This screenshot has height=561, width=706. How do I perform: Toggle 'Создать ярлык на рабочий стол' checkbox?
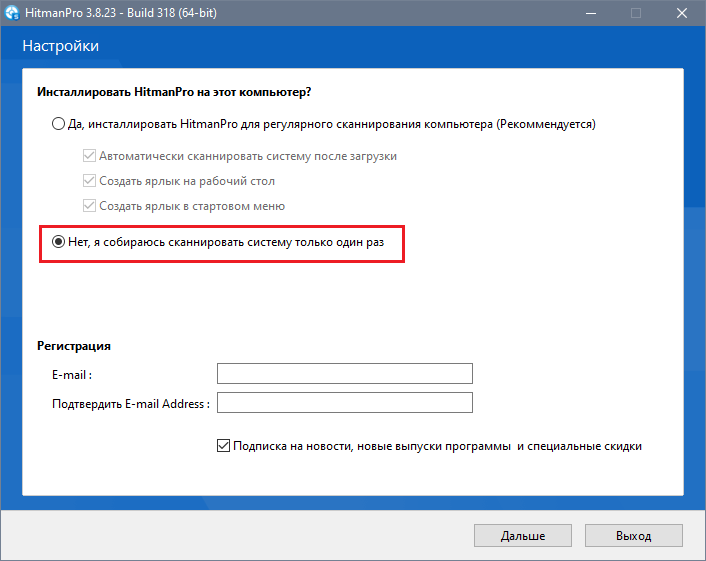(90, 181)
